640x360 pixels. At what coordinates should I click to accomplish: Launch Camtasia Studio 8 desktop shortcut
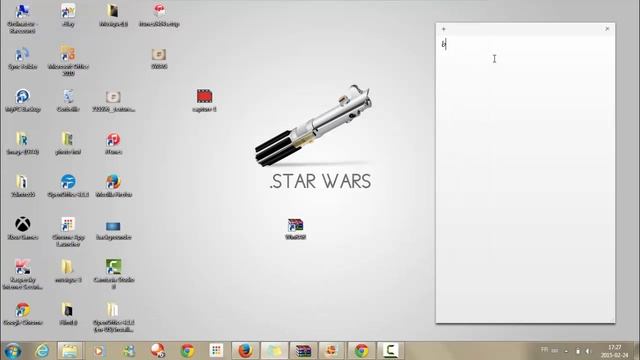tap(113, 274)
